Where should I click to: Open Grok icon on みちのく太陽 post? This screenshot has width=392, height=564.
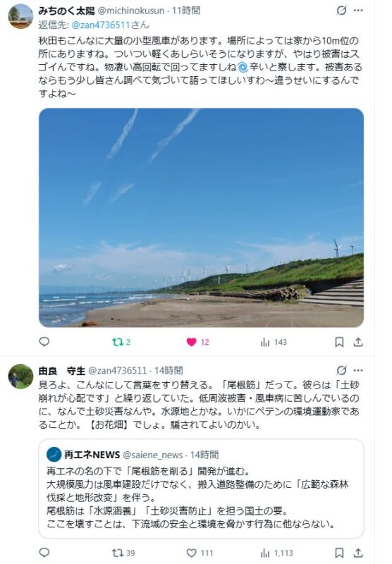(x=341, y=11)
